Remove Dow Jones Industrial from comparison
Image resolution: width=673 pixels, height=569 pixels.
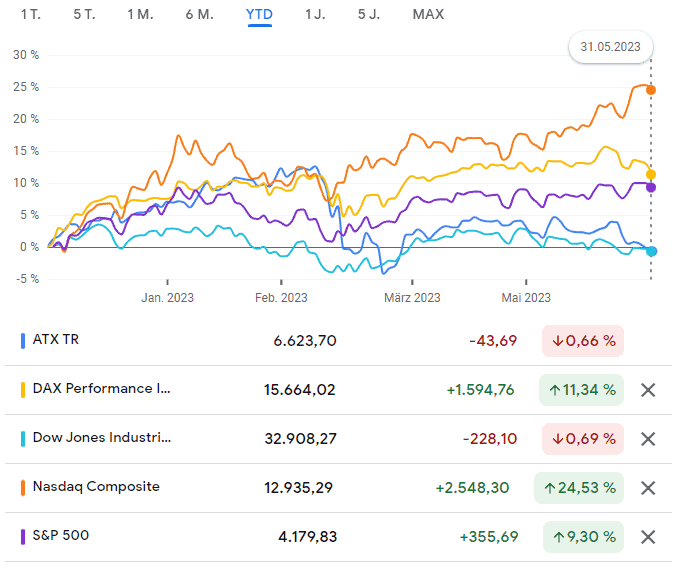click(x=647, y=439)
